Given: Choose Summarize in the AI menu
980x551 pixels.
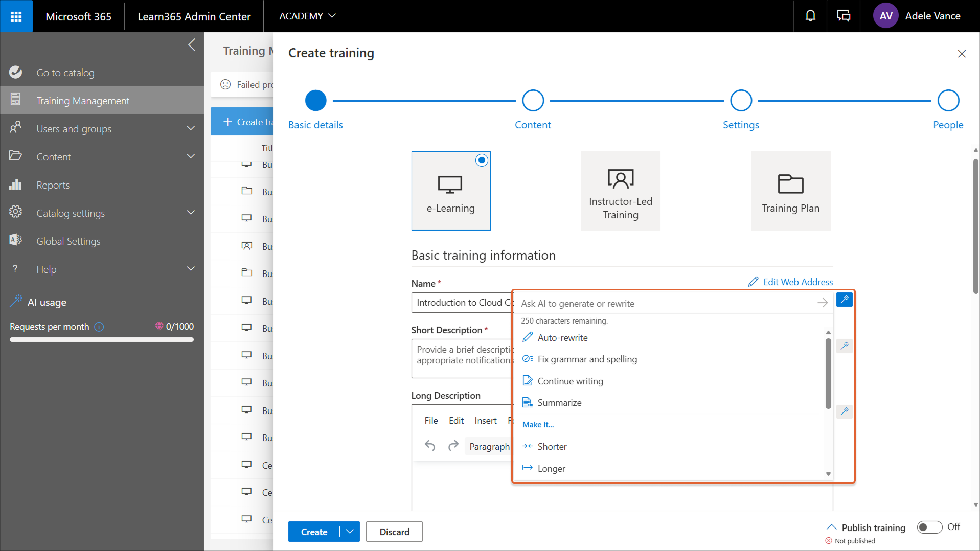Looking at the screenshot, I should tap(559, 403).
